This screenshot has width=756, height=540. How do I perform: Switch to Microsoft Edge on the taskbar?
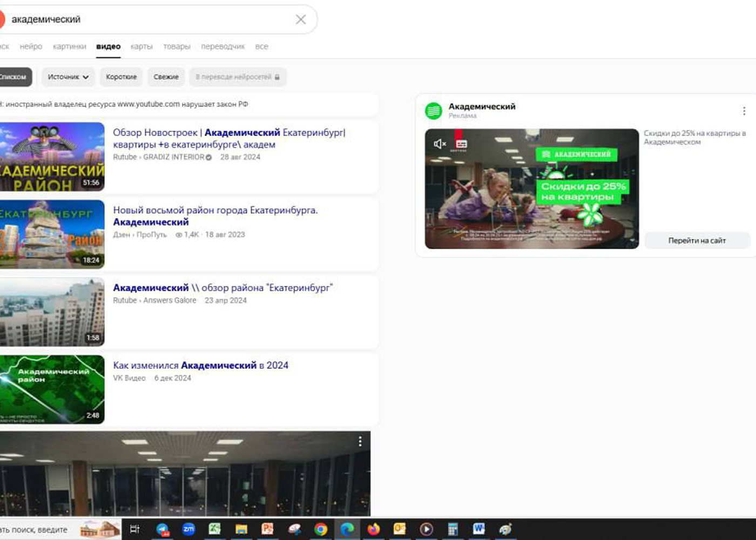tap(347, 529)
